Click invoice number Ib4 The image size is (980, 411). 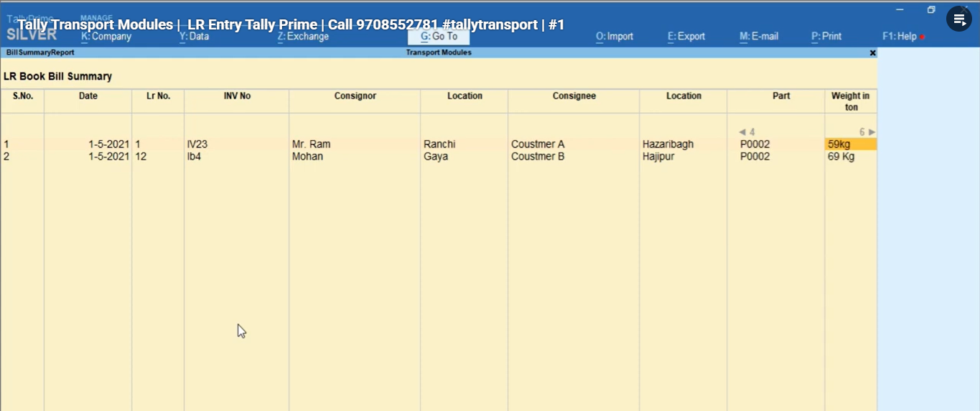194,157
